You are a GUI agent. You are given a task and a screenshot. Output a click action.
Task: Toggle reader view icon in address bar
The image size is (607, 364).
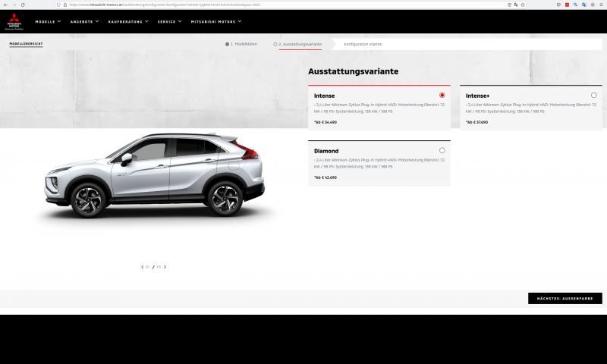coord(509,5)
